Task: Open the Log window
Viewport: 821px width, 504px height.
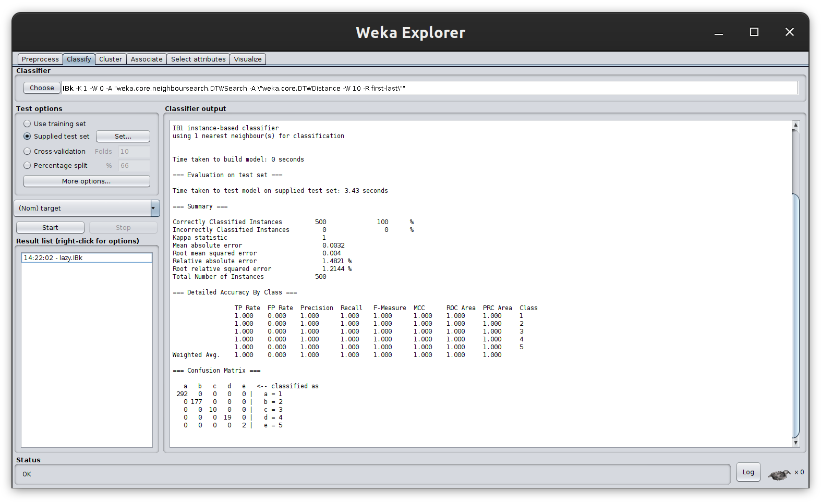Action: click(748, 472)
